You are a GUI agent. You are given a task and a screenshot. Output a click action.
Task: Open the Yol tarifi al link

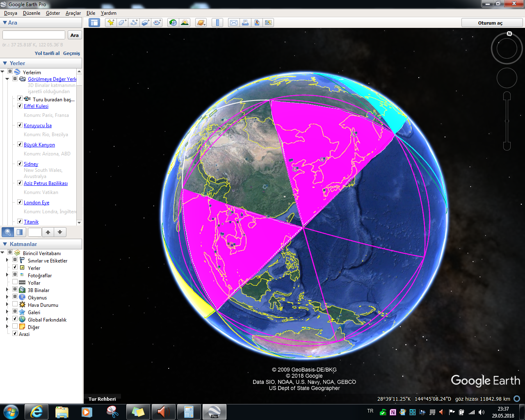(x=47, y=53)
